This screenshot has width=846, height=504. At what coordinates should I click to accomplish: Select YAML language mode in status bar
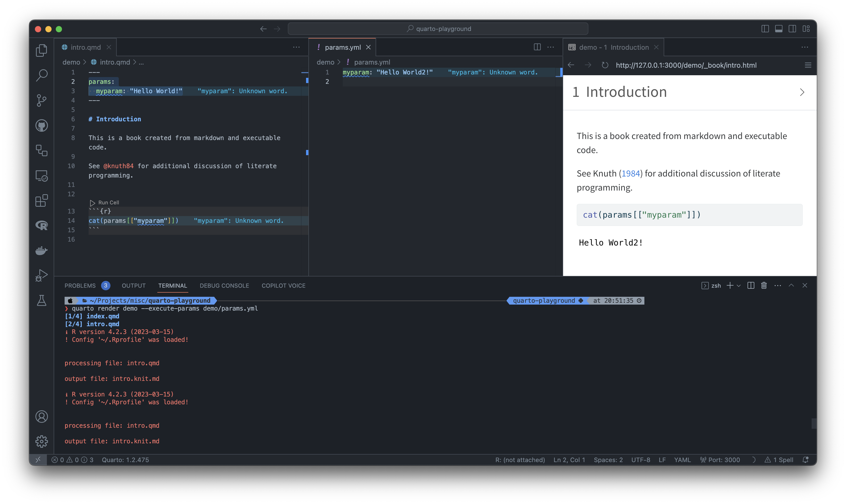(x=682, y=460)
